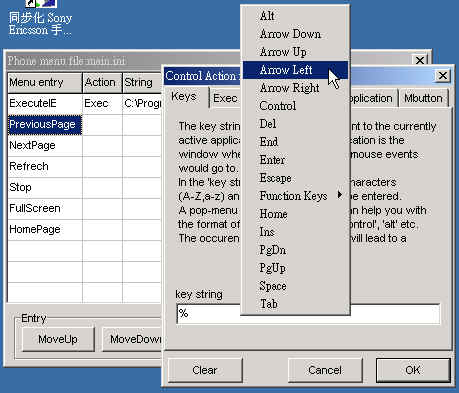
Task: Click the String column header
Action: (x=142, y=83)
